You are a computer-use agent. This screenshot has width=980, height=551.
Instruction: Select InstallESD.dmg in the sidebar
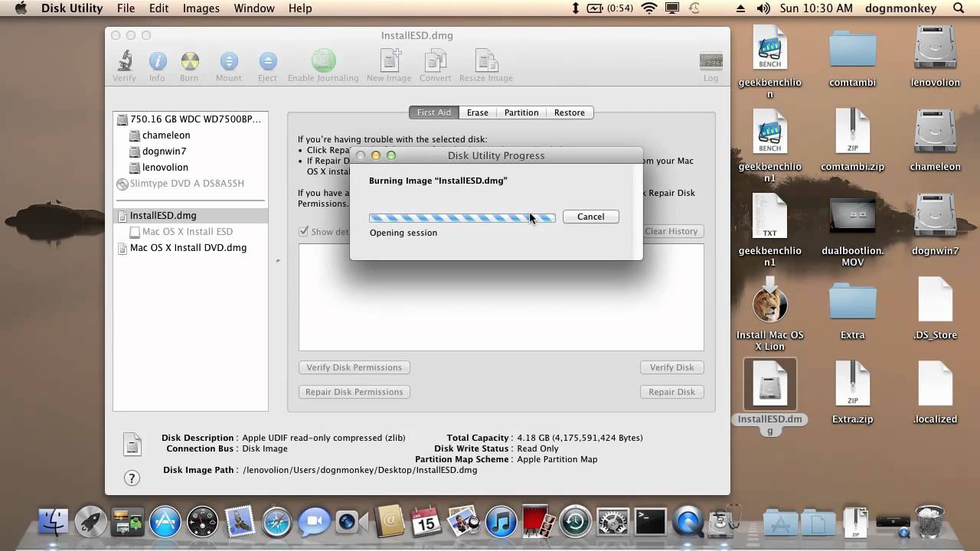coord(191,216)
